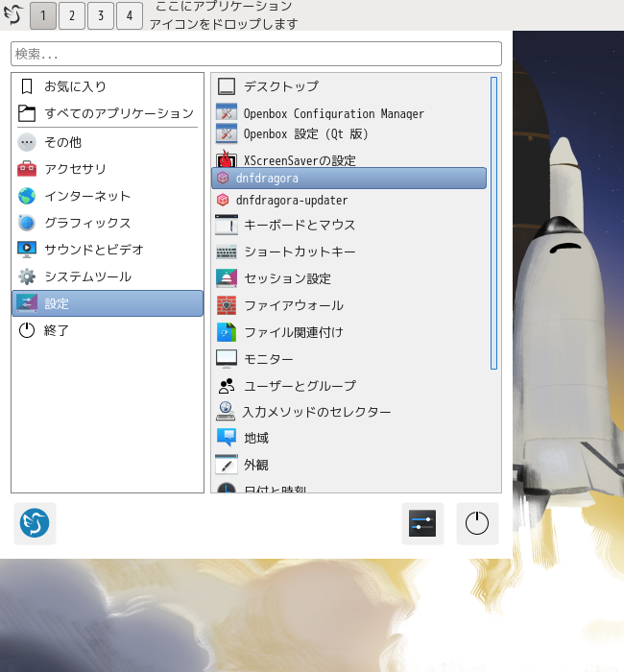Open お気に入り favorites category
This screenshot has height=672, width=624.
(x=108, y=86)
